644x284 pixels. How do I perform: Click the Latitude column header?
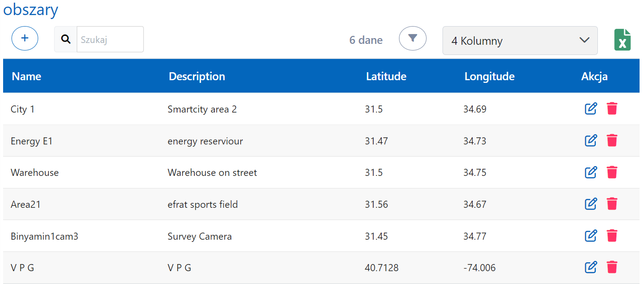point(386,76)
